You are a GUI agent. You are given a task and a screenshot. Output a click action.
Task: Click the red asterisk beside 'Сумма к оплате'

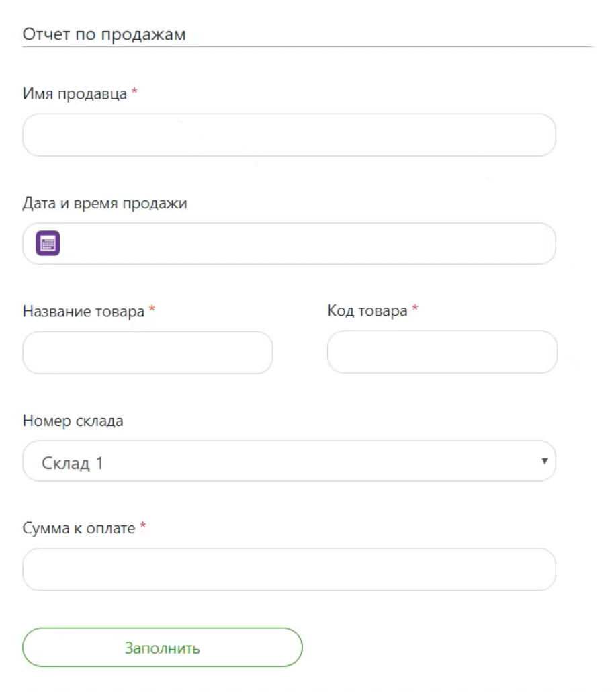point(143,529)
